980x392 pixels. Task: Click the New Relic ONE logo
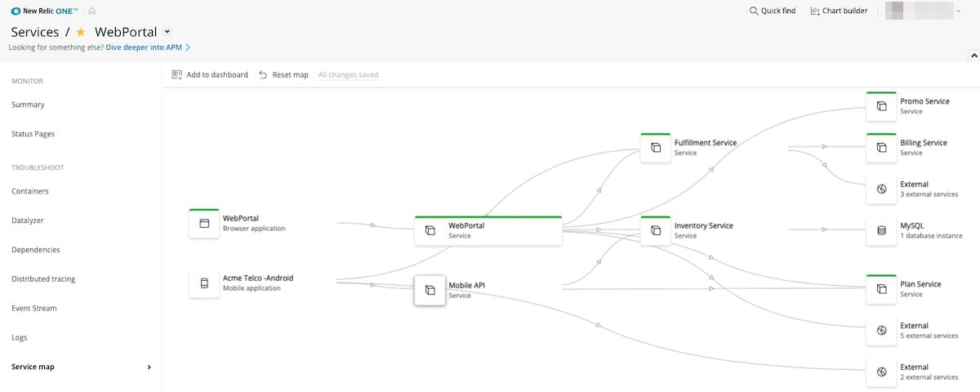coord(45,11)
